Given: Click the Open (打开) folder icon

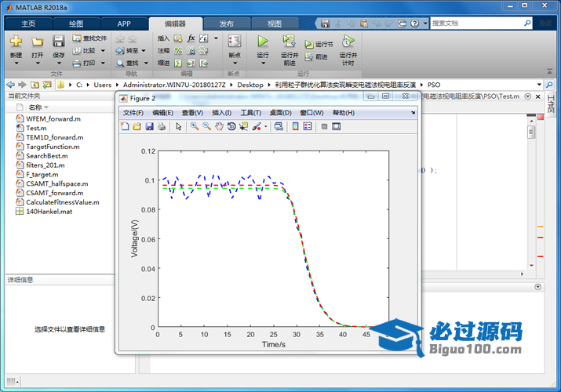Looking at the screenshot, I should (x=37, y=42).
